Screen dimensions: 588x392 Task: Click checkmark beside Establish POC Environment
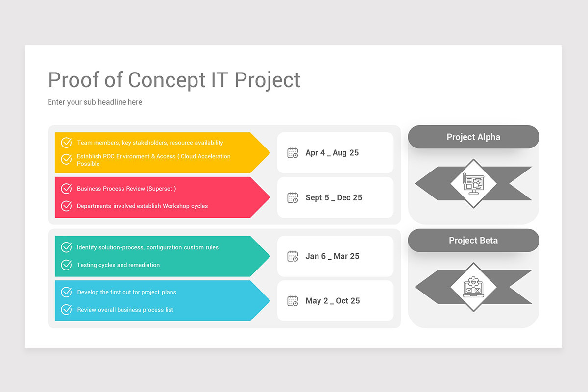pyautogui.click(x=66, y=159)
